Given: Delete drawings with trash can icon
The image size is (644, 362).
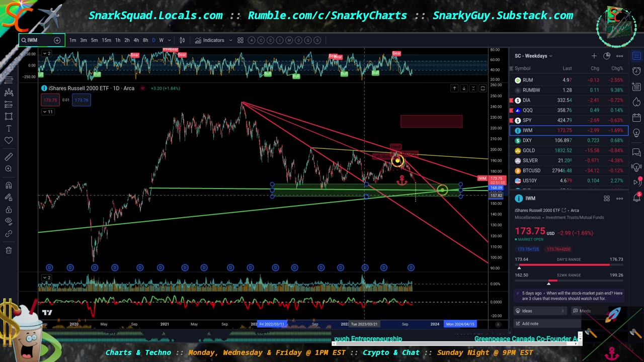Looking at the screenshot, I should point(9,250).
